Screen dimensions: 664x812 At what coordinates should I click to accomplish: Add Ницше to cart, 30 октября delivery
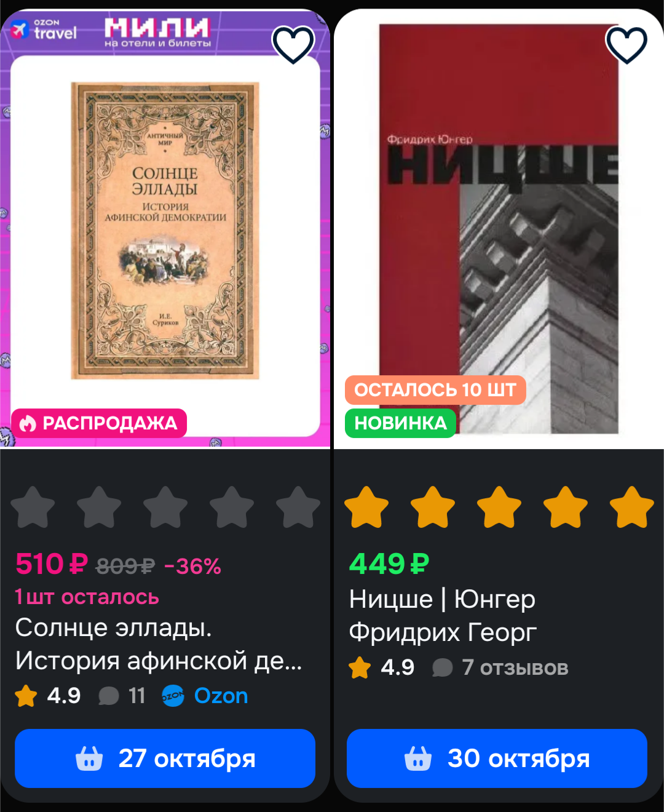pos(497,758)
